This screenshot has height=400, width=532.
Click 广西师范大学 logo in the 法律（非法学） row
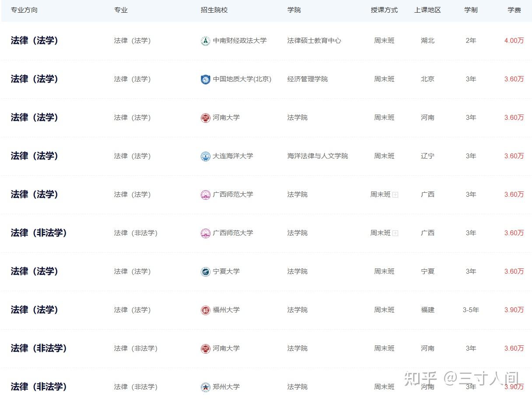point(205,233)
